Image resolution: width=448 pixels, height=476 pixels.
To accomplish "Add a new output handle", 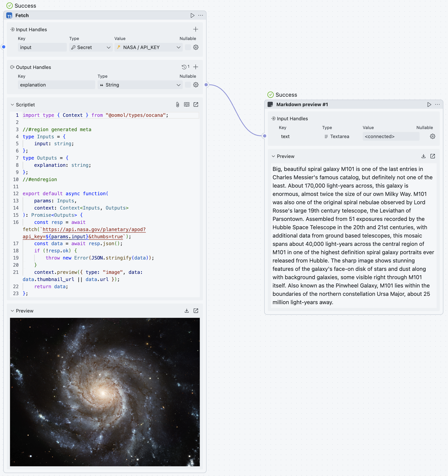I will click(x=196, y=67).
